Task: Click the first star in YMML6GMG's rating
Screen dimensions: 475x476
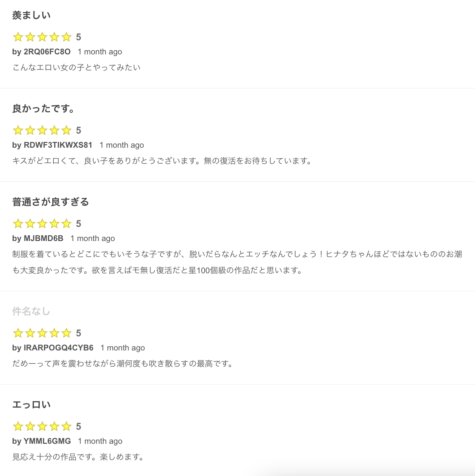Action: 18,426
